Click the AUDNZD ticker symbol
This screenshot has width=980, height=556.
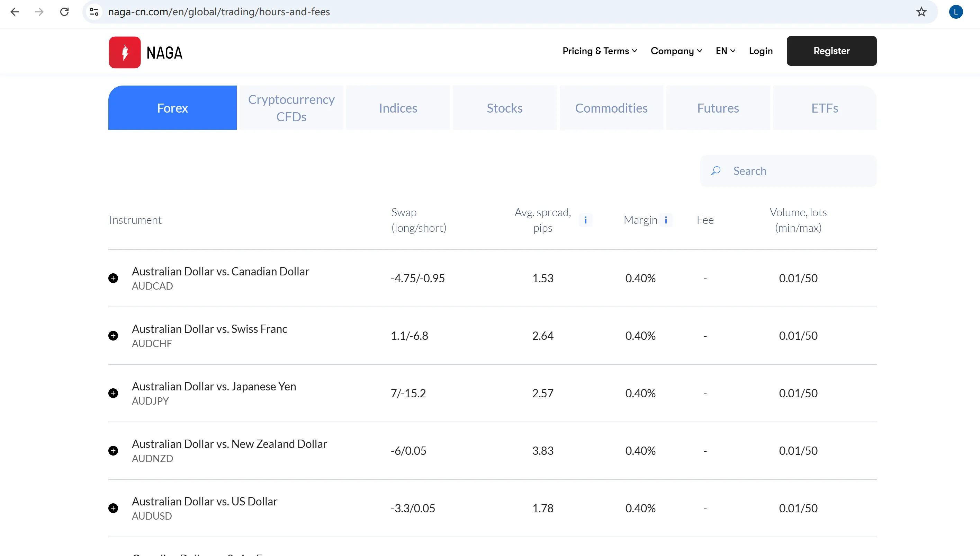coord(153,459)
